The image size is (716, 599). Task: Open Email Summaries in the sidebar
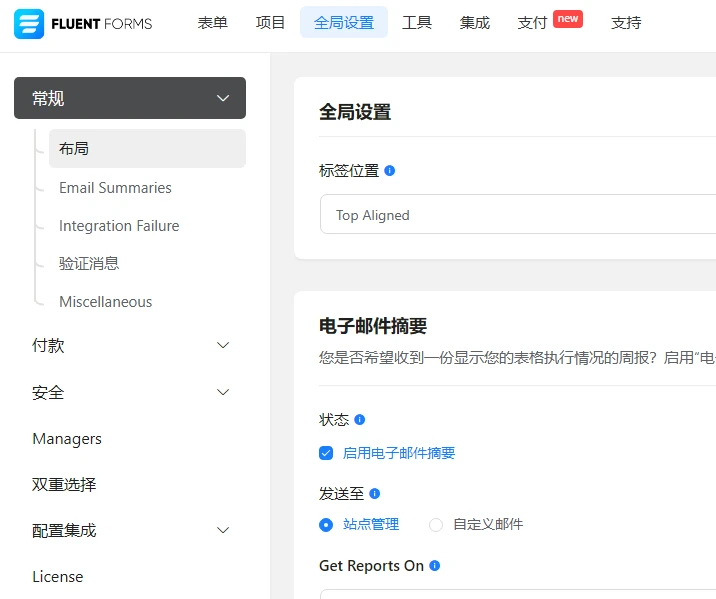pos(115,188)
